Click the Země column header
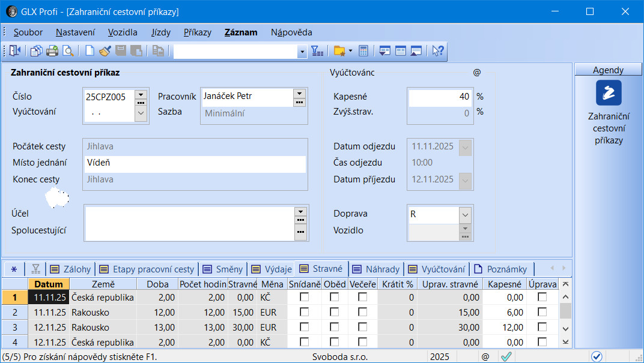644x363 pixels. [x=103, y=284]
